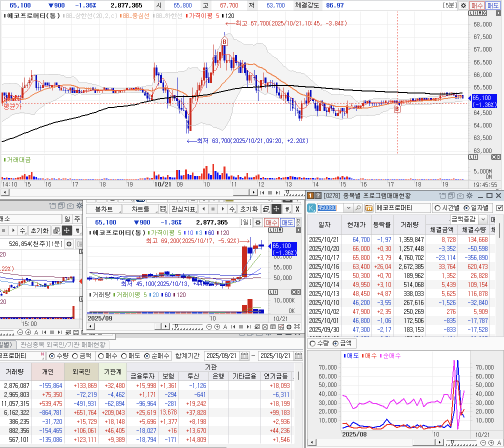Click the date picker calendar icon for 2025/10/21
504x448 pixels.
coord(298,356)
